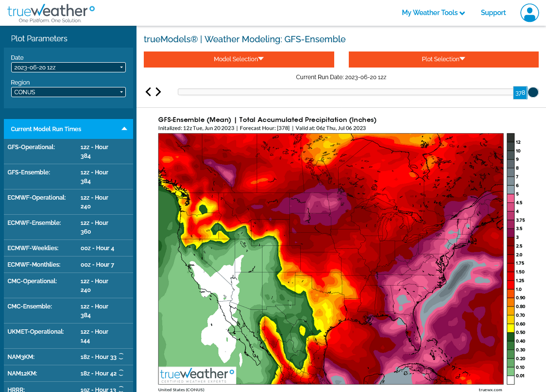Image resolution: width=546 pixels, height=392 pixels.
Task: Open the Model Selection dropdown
Action: pos(239,59)
